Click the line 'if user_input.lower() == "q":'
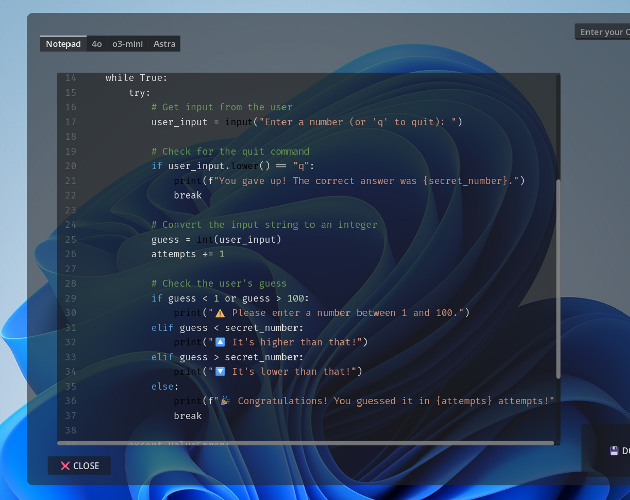 pos(233,166)
